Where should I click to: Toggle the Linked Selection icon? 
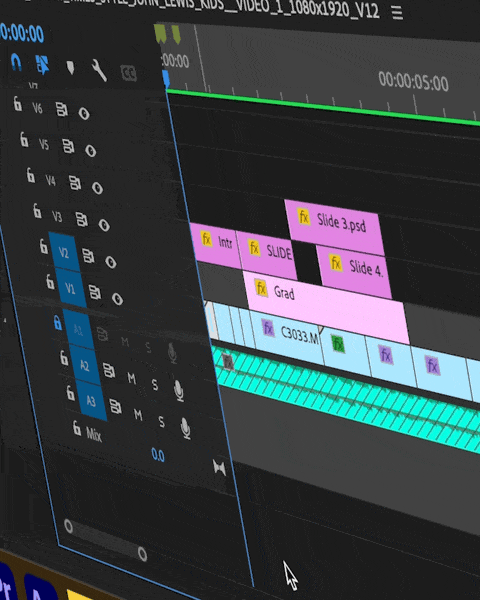(42, 64)
